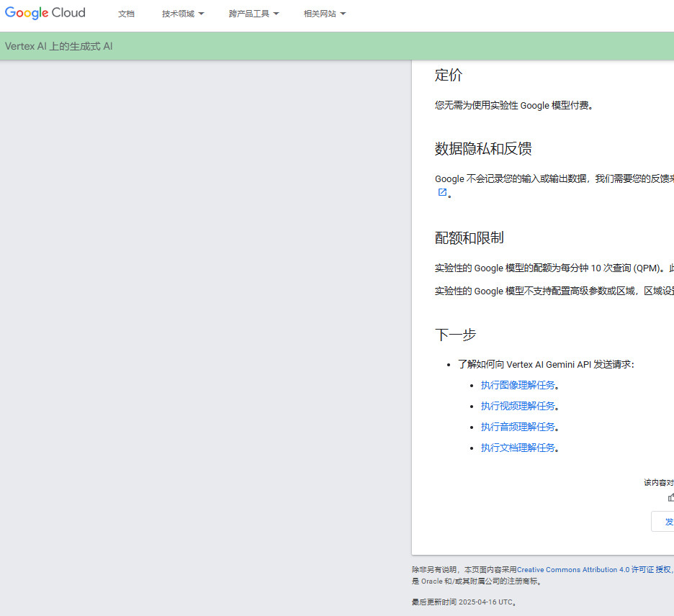This screenshot has height=616, width=674.
Task: Go to Vertex AI 上的生成式 AI page
Action: (59, 47)
